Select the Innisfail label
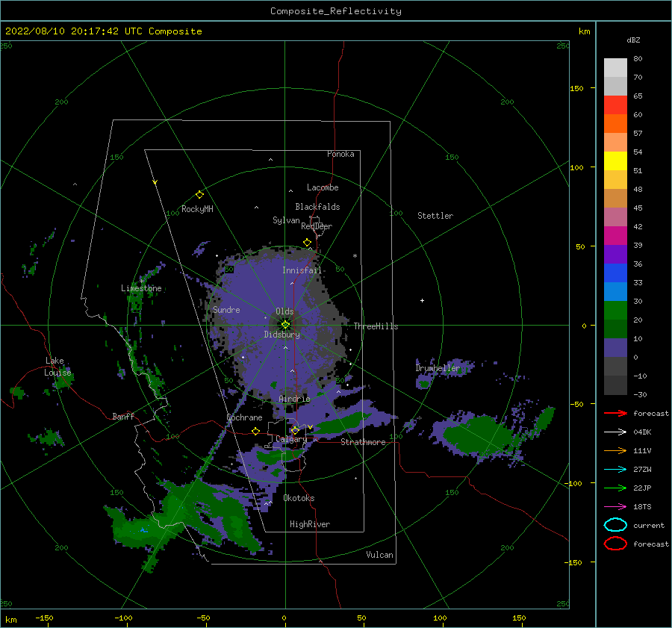 (302, 270)
